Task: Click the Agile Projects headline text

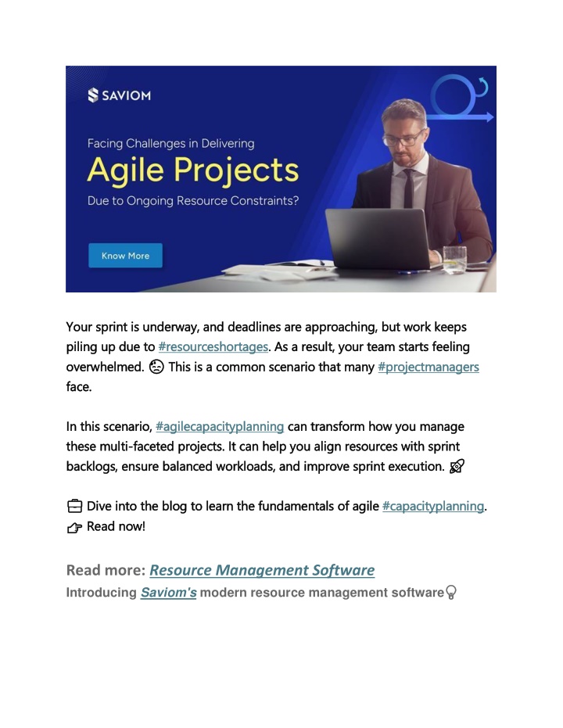Action: 193,170
